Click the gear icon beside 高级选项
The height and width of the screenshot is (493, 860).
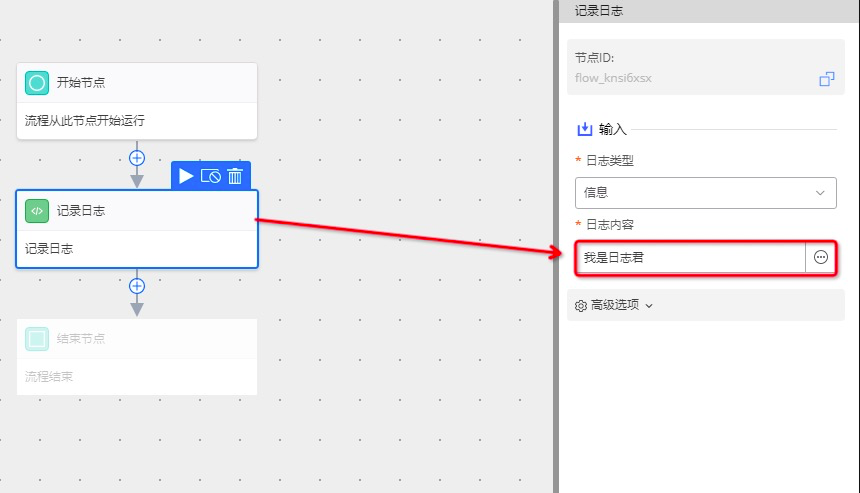[581, 305]
